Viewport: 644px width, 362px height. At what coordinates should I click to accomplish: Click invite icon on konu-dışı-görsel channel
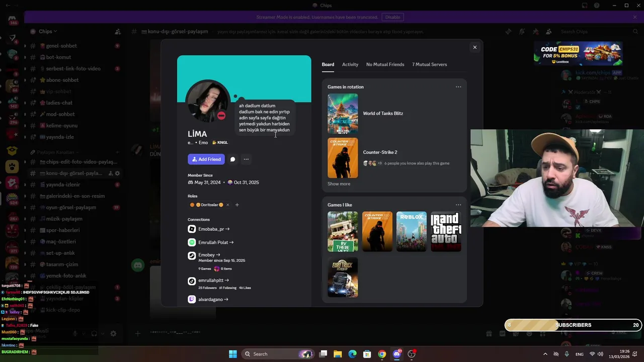point(110,173)
